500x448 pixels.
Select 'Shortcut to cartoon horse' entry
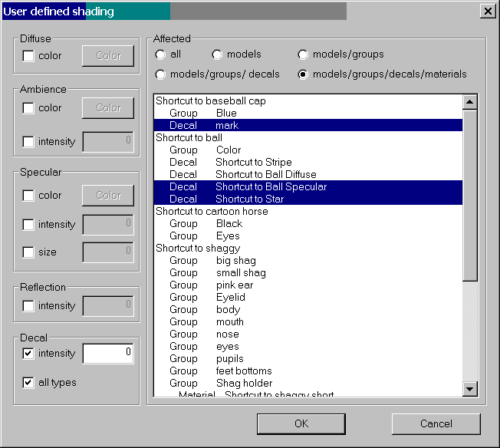point(308,211)
